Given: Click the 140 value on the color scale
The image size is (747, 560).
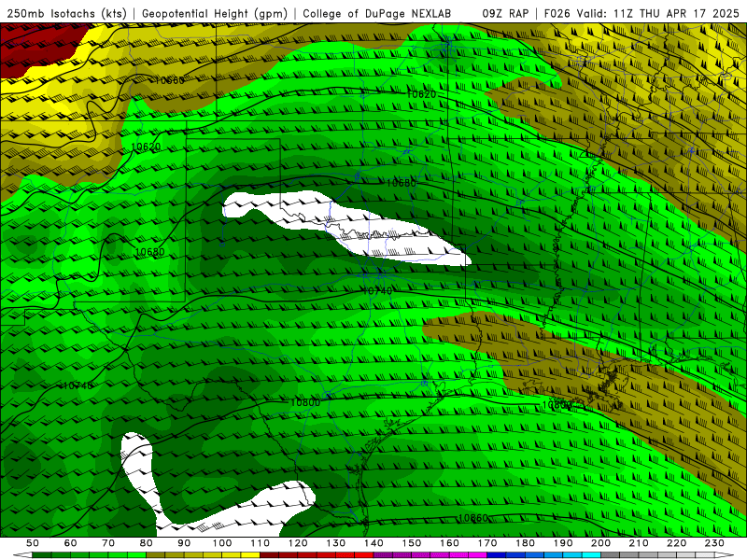Looking at the screenshot, I should point(373,543).
